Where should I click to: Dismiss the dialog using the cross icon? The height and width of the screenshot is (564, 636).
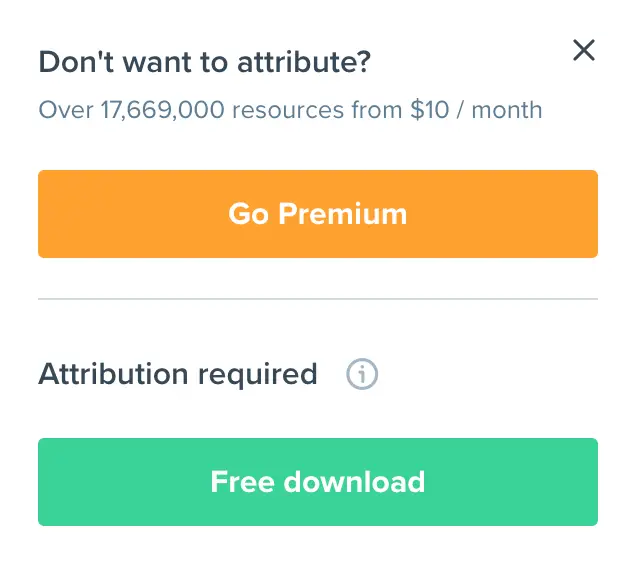pos(584,50)
